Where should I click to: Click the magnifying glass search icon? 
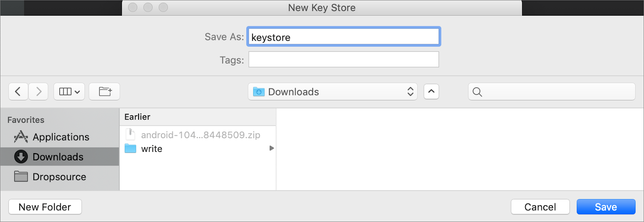point(477,92)
